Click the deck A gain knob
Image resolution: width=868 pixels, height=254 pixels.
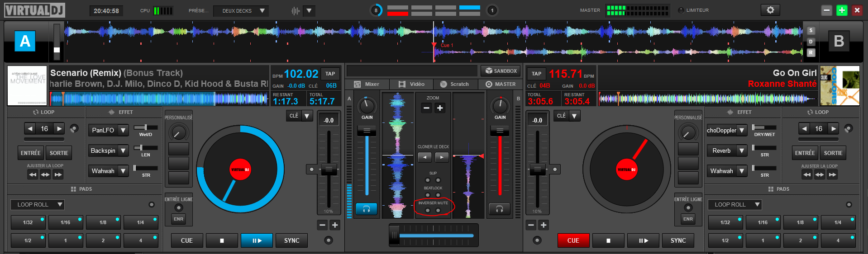[x=367, y=106]
